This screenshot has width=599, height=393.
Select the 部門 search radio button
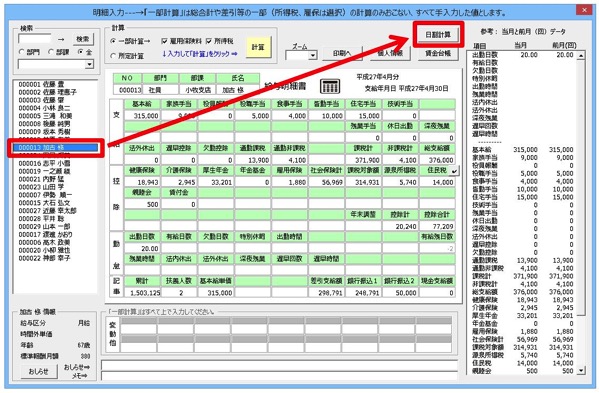(x=22, y=52)
